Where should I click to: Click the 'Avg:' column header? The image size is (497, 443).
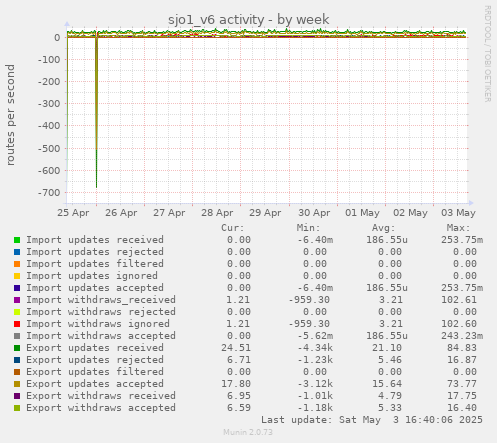[x=383, y=228]
